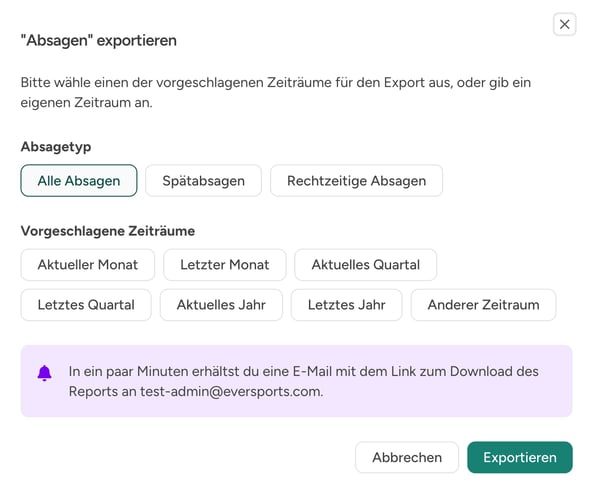
Task: Start export with the Exportieren button
Action: 520,457
